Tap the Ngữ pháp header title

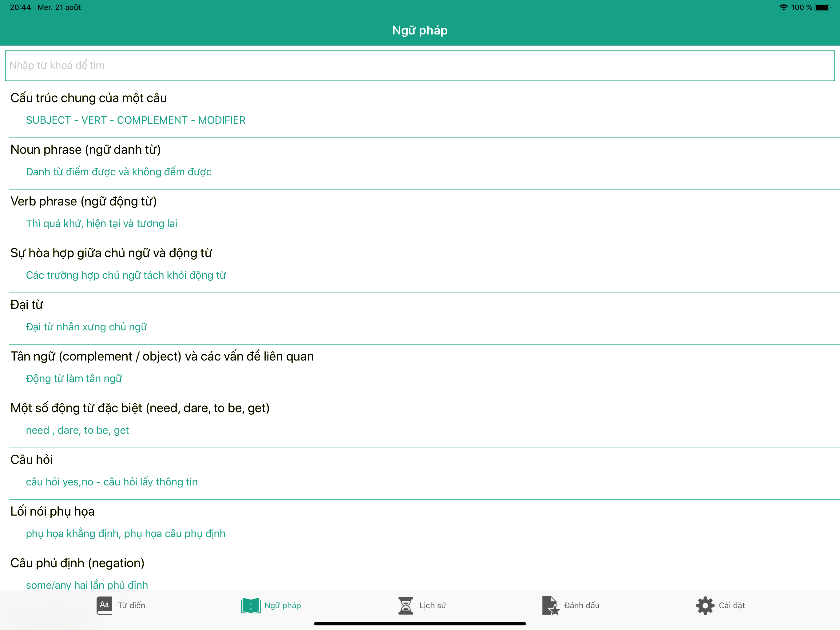click(x=420, y=30)
